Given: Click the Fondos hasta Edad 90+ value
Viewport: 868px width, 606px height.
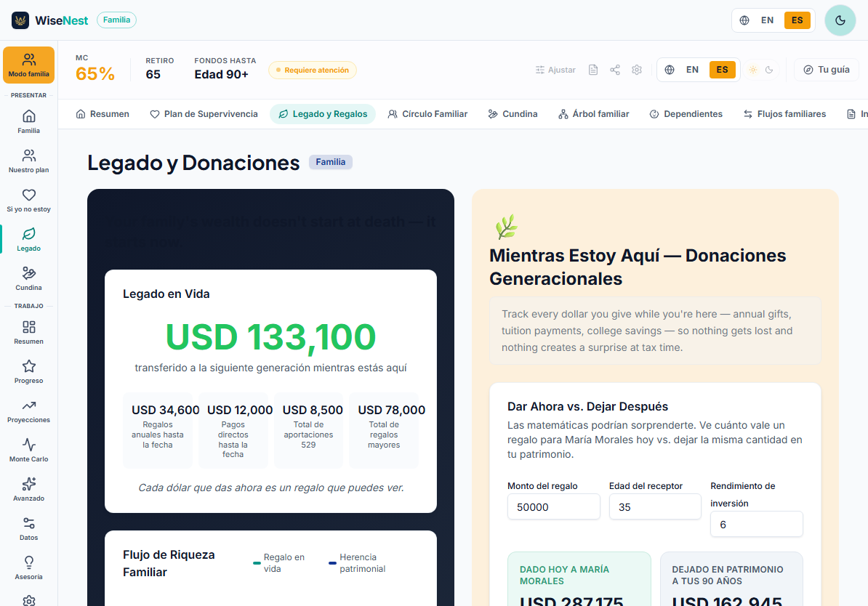Looking at the screenshot, I should [x=222, y=75].
